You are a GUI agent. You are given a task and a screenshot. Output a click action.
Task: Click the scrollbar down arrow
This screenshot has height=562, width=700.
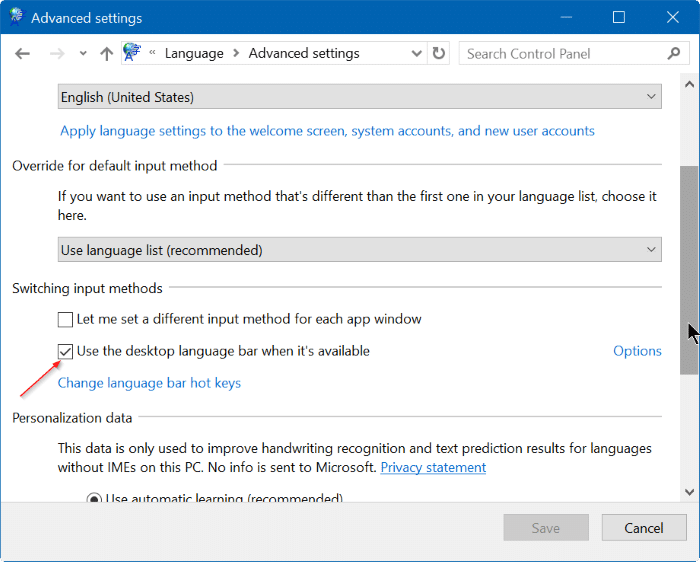(x=689, y=492)
